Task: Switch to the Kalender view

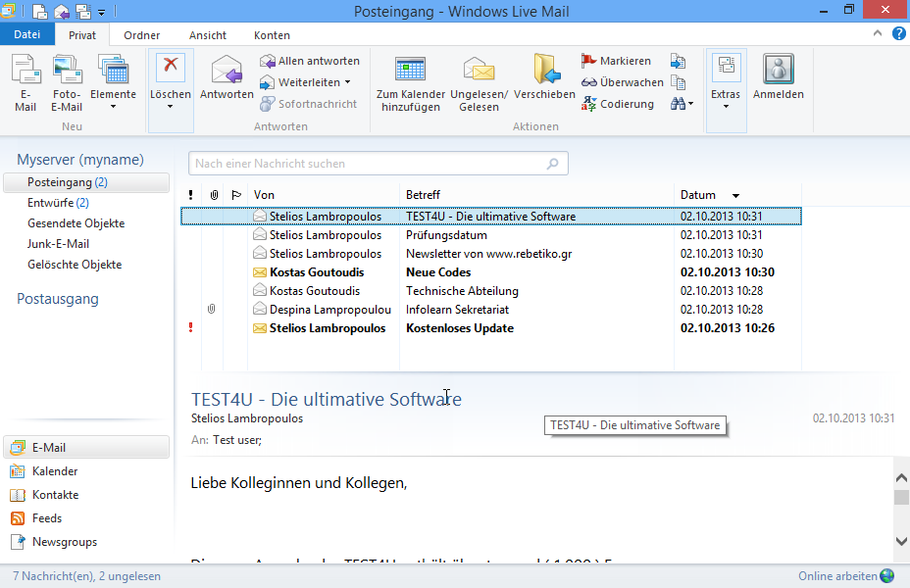Action: click(44, 471)
